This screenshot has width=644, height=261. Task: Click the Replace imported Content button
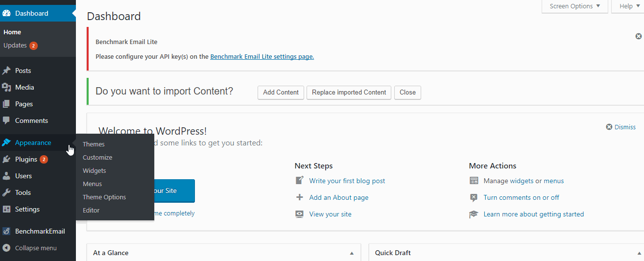[349, 92]
